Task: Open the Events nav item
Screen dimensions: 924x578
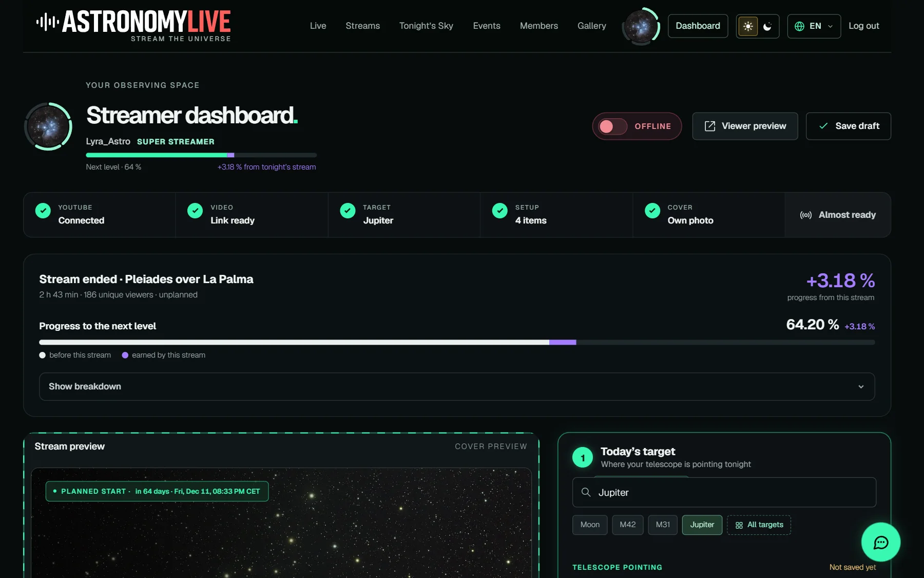Action: click(487, 26)
